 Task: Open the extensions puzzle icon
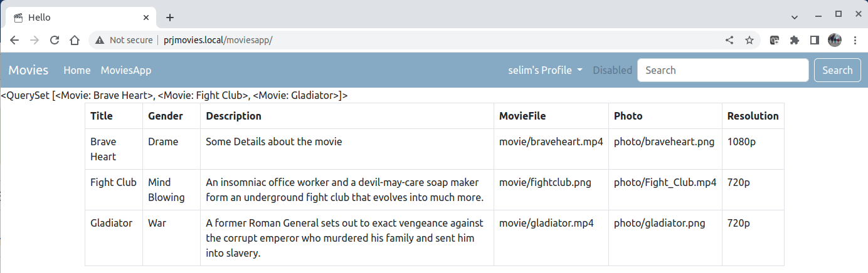[795, 40]
